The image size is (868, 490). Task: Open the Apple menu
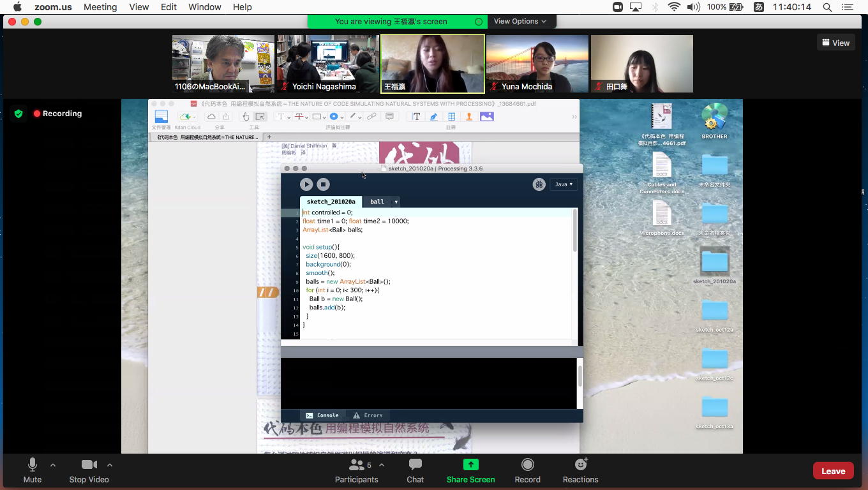tap(18, 7)
